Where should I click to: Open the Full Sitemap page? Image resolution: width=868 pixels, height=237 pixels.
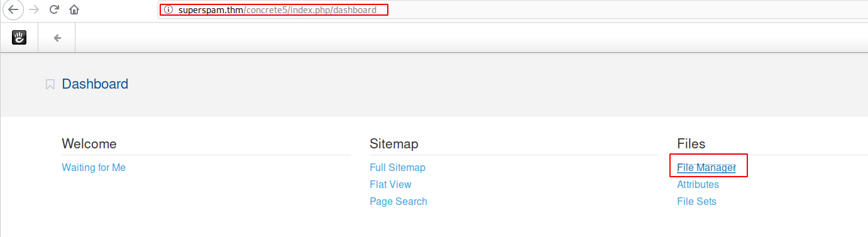pyautogui.click(x=397, y=167)
